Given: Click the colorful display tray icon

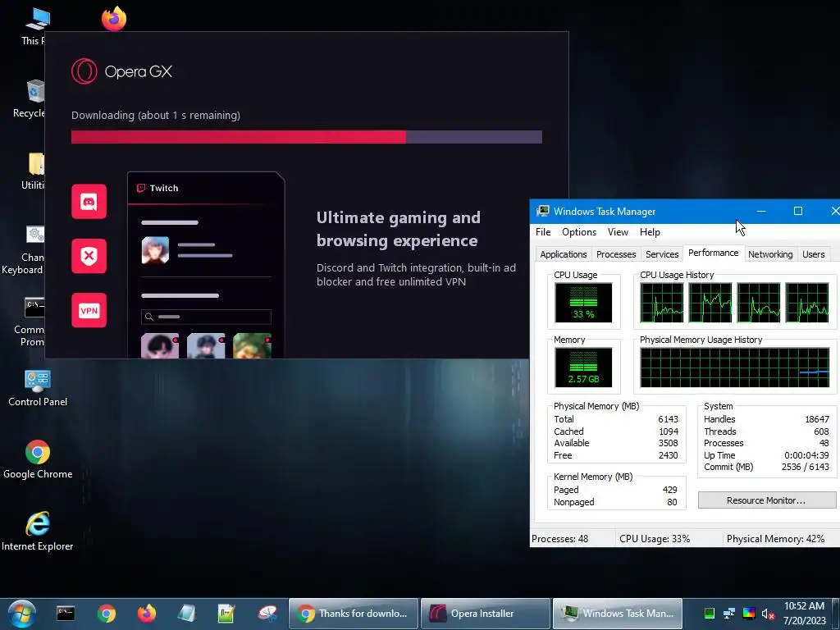Looking at the screenshot, I should point(749,614).
